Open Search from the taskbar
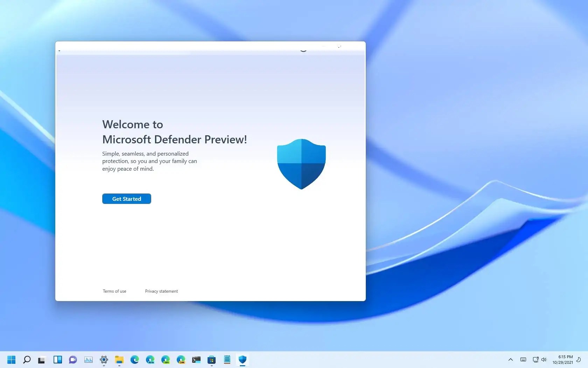Screen dimensions: 588x368 [27, 360]
